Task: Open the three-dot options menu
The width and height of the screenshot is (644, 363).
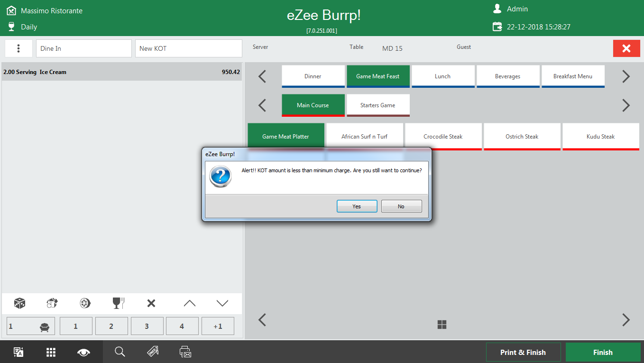Action: click(x=18, y=48)
